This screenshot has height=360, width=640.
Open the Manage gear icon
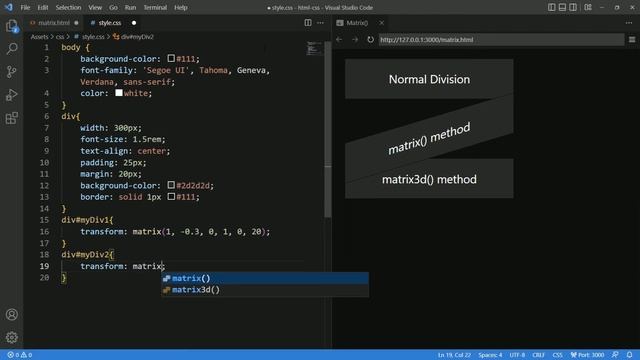11,337
